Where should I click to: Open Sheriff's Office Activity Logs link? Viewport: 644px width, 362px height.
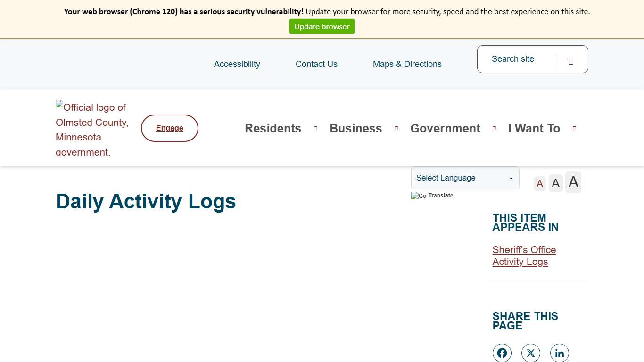(524, 255)
